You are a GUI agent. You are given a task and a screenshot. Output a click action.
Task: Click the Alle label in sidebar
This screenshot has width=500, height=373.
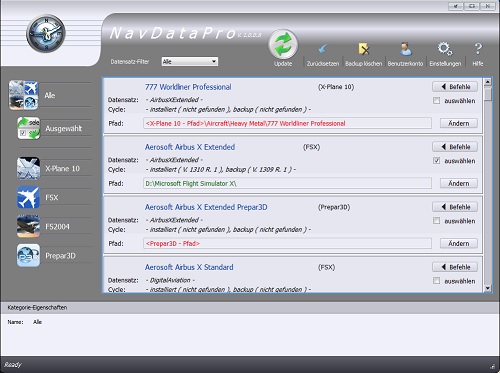50,95
